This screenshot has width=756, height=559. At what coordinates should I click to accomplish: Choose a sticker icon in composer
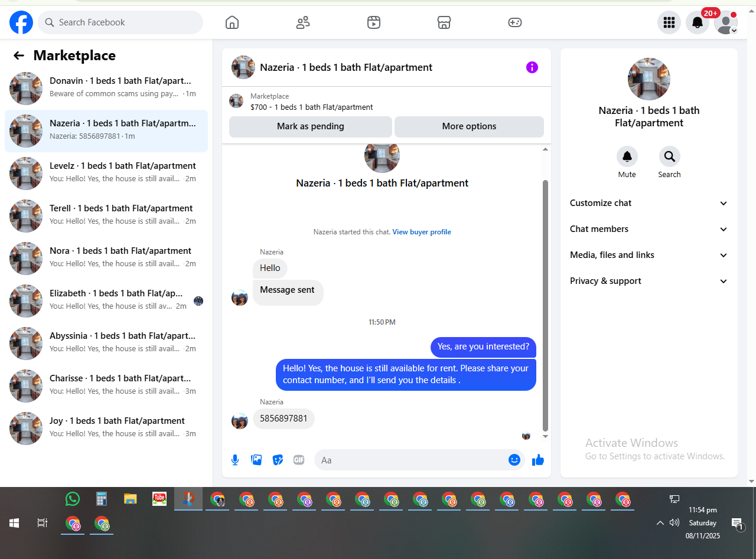click(x=278, y=460)
